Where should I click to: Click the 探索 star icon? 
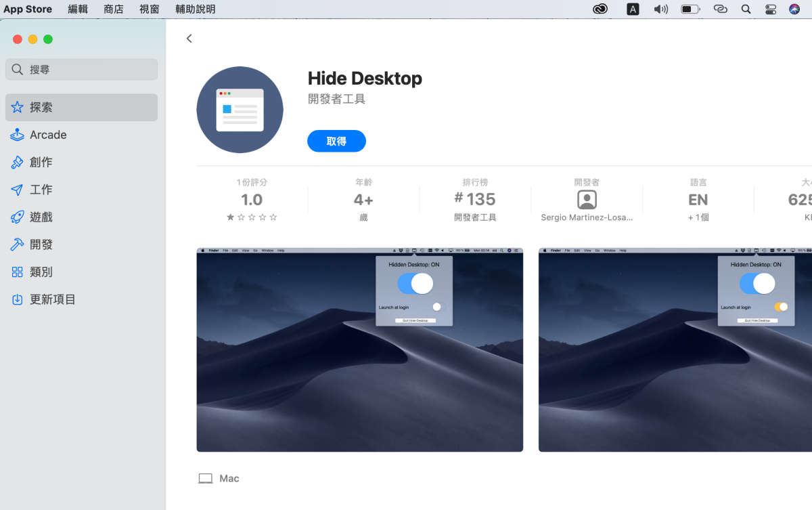click(x=17, y=107)
